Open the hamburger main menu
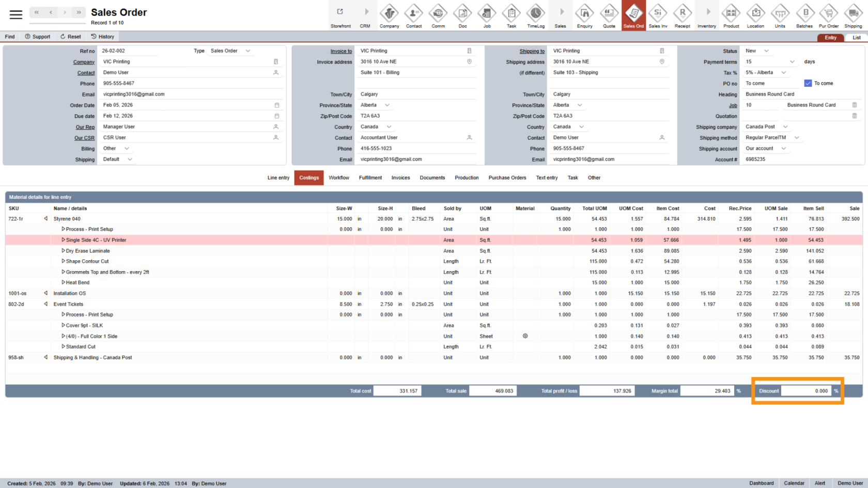The width and height of the screenshot is (868, 488). (16, 14)
